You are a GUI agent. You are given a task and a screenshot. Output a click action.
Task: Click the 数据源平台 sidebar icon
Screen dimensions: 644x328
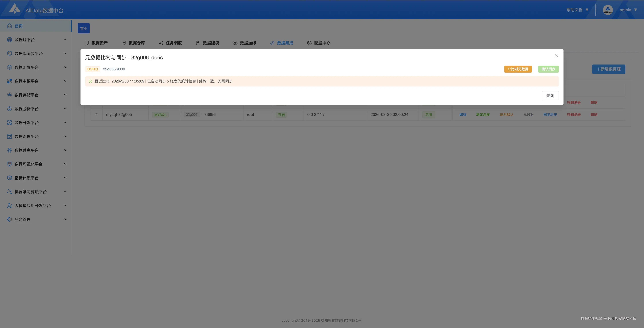click(9, 40)
